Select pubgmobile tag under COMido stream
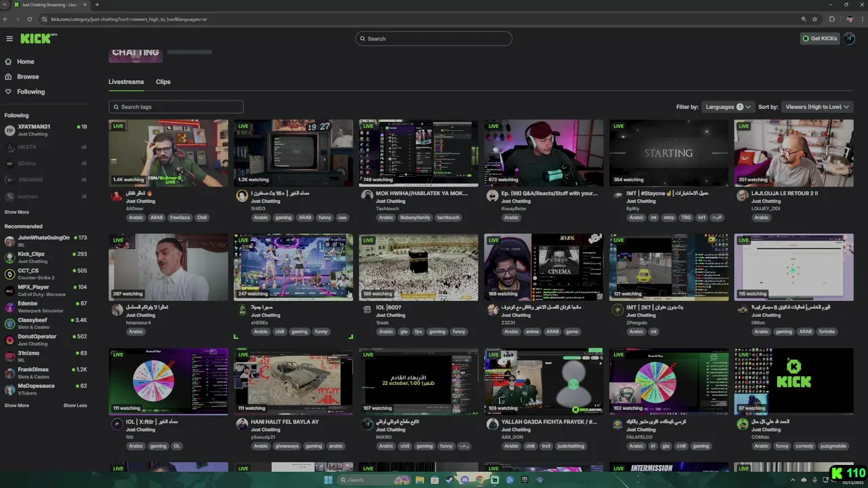Viewport: 868px width, 488px height. click(832, 446)
